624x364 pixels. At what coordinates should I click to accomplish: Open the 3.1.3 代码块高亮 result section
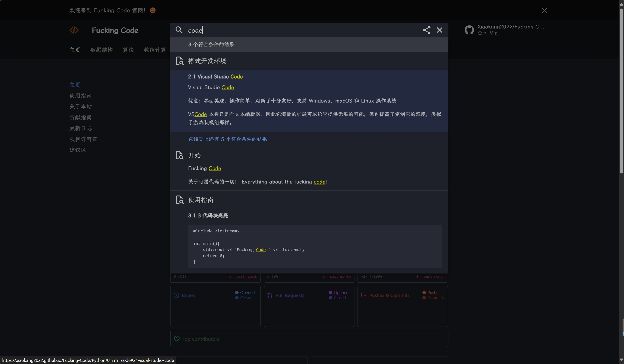(208, 216)
